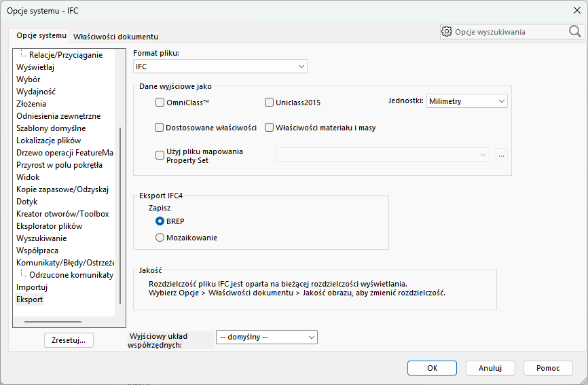Check the Uniclass2015 option
The image size is (588, 385).
pyautogui.click(x=269, y=103)
